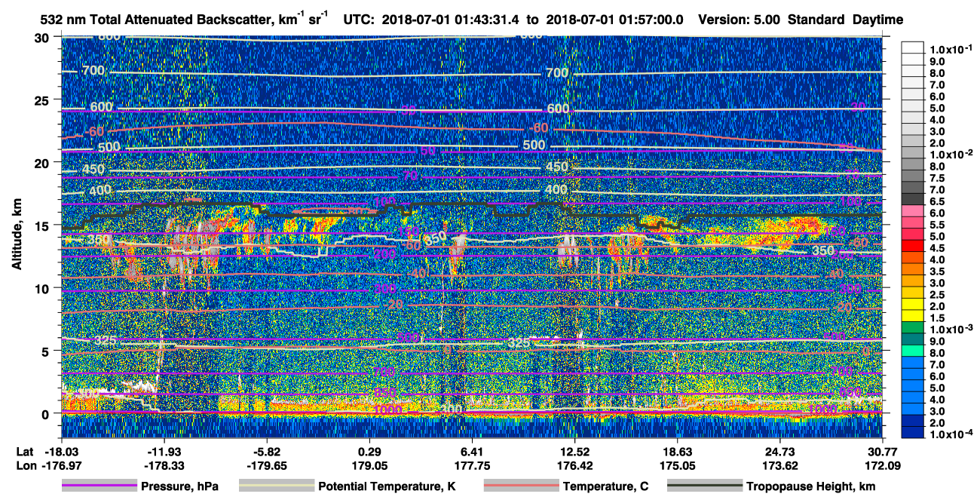Click latitude value 0.29
980x503 pixels.
[x=369, y=452]
